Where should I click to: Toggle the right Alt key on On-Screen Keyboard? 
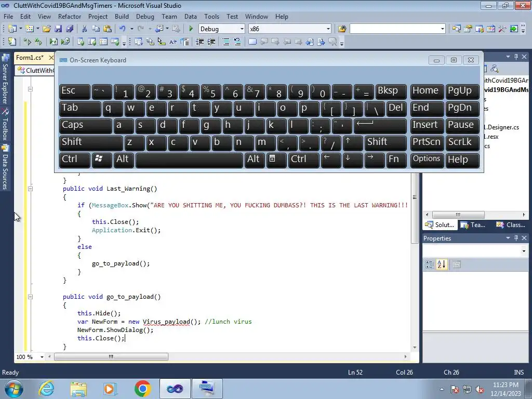click(254, 159)
